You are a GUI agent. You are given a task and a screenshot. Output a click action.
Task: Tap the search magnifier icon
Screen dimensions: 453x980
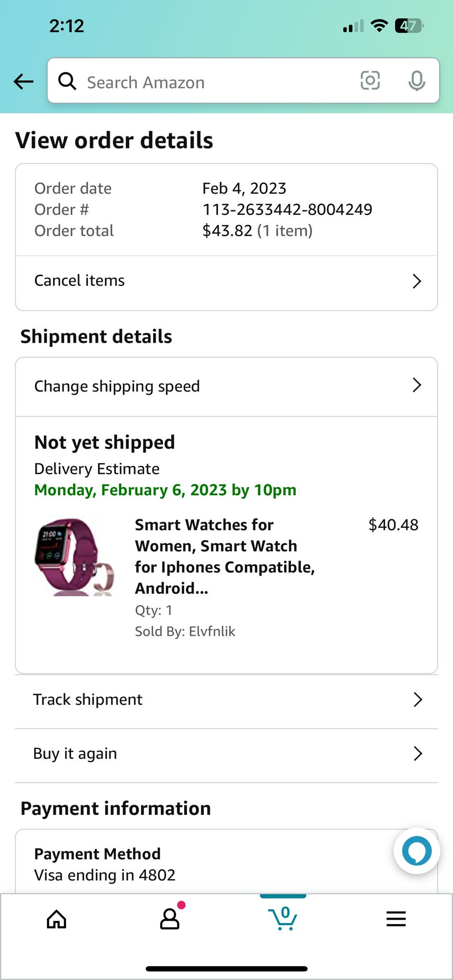67,81
